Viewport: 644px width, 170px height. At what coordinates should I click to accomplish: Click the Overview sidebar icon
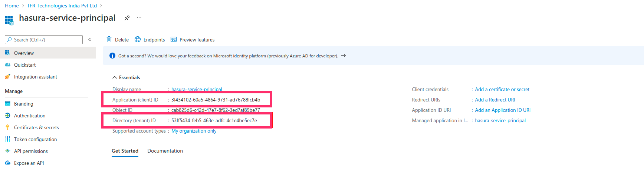pos(7,53)
